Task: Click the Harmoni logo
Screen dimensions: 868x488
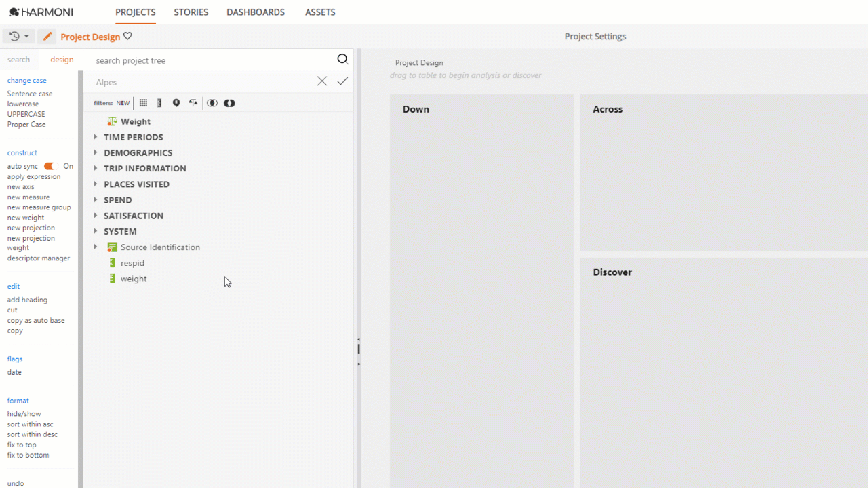Action: pos(41,12)
